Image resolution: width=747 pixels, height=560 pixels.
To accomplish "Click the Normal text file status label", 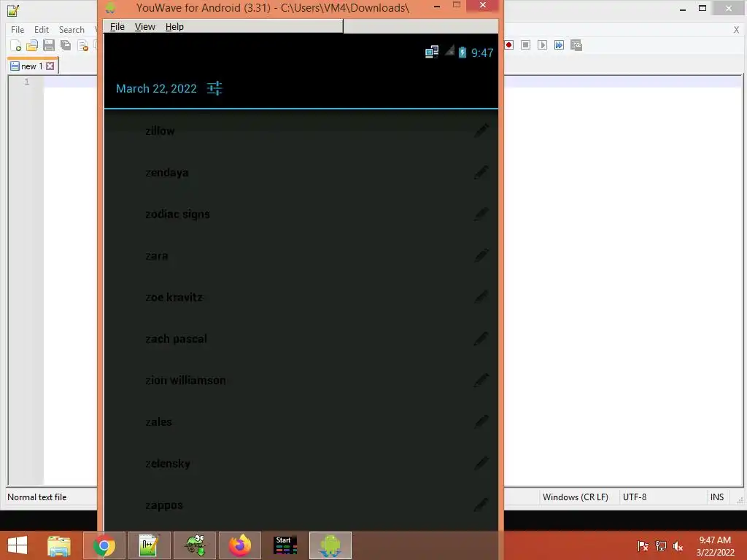I will [x=36, y=497].
